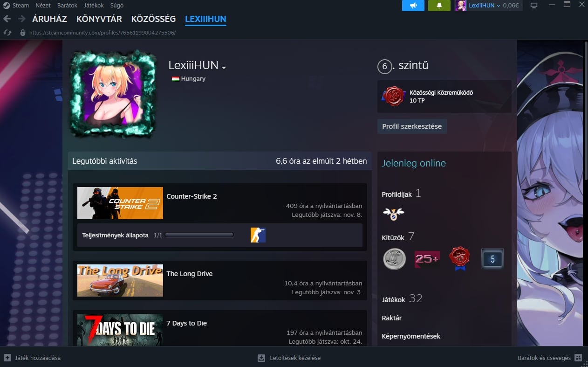Open the Counter-Strike 2 title link

coord(191,196)
